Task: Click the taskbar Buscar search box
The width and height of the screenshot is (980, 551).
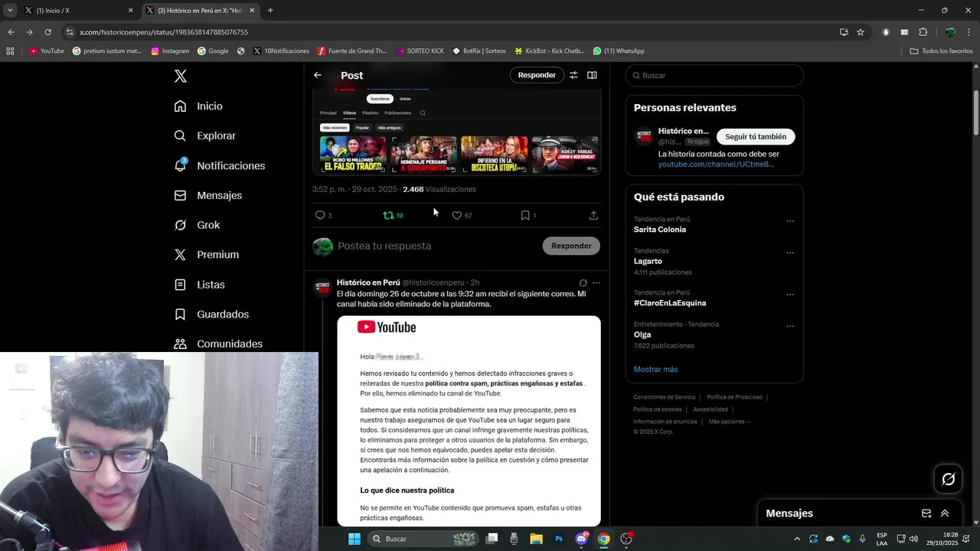Action: (x=423, y=539)
